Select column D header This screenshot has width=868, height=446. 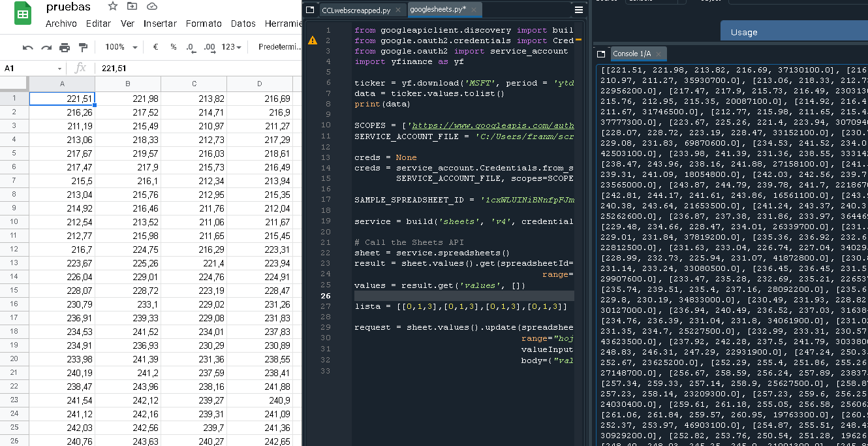260,84
